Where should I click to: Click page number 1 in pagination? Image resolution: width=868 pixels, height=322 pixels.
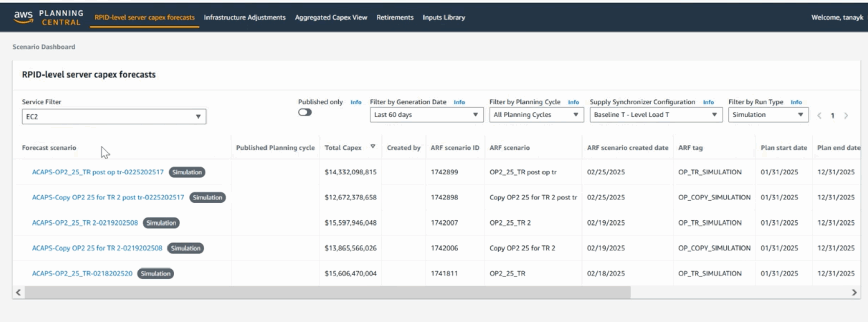[832, 116]
